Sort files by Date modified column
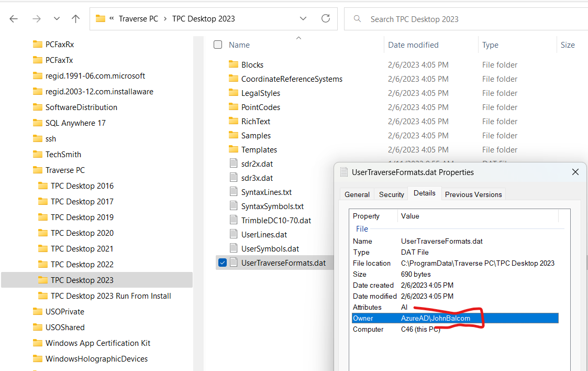The image size is (588, 371). tap(413, 45)
